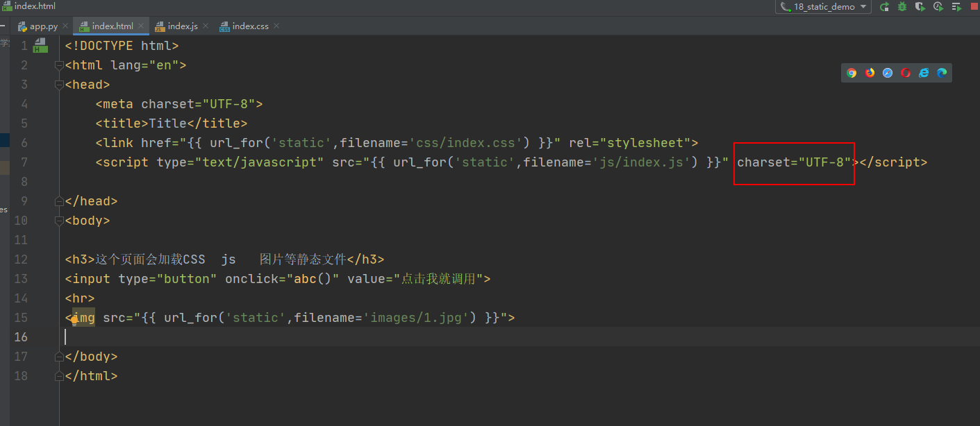Open page in Opera browser icon
This screenshot has width=980, height=426.
pos(906,73)
